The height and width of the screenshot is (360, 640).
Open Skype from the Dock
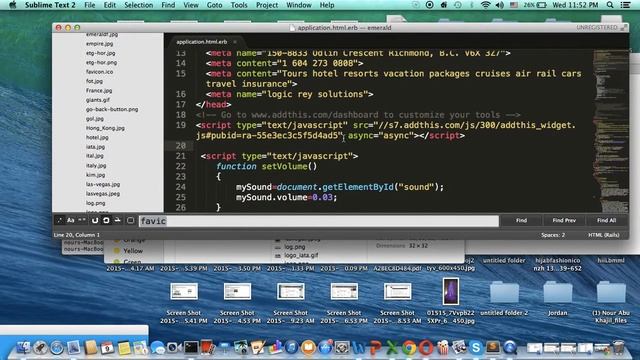pos(476,347)
